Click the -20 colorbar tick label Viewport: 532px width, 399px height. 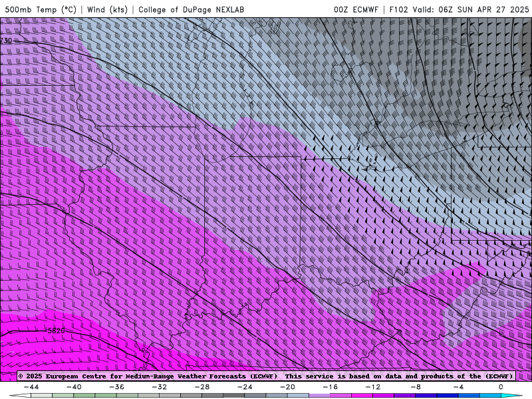[x=287, y=387]
